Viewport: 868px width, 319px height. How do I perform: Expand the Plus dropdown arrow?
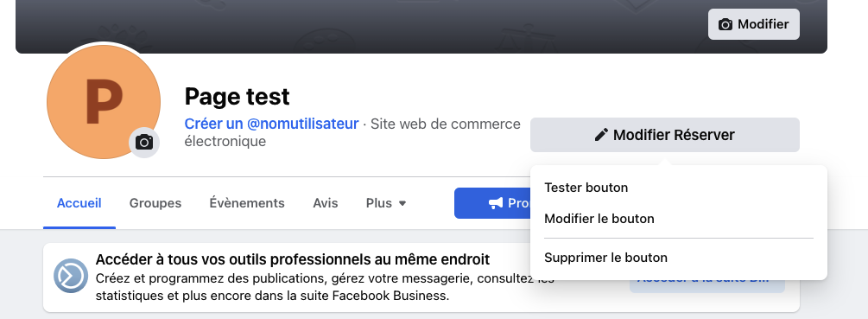402,203
